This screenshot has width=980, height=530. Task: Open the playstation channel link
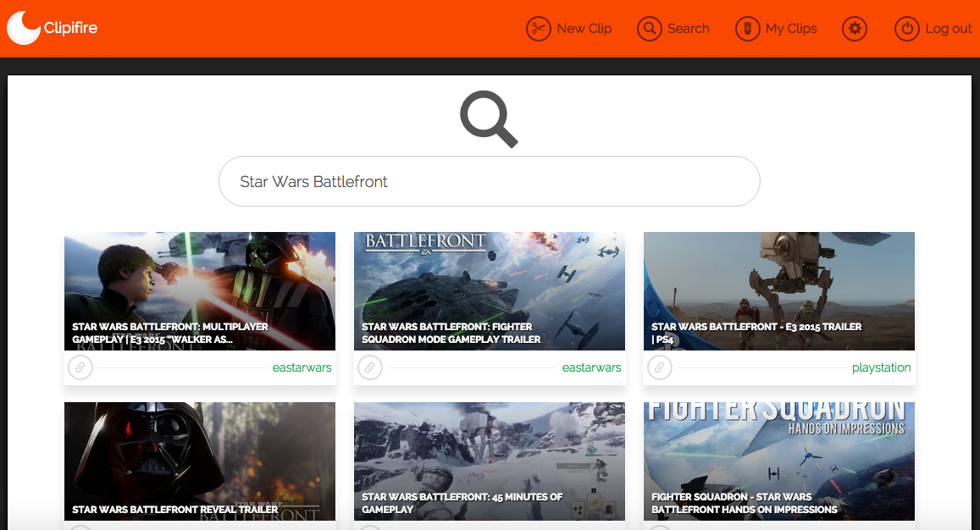[x=881, y=367]
